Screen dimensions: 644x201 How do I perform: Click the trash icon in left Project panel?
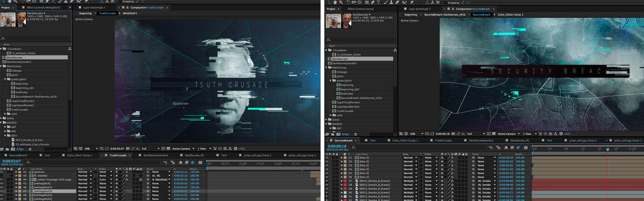30,149
